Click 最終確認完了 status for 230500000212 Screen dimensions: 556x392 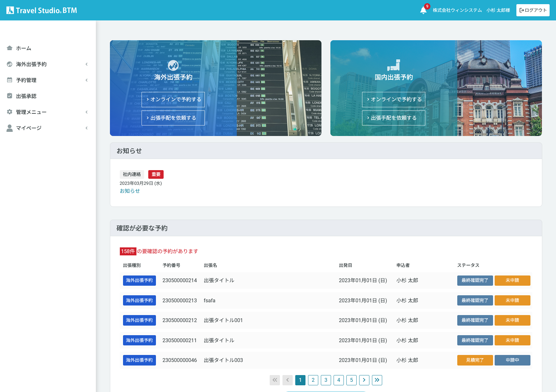click(x=475, y=320)
